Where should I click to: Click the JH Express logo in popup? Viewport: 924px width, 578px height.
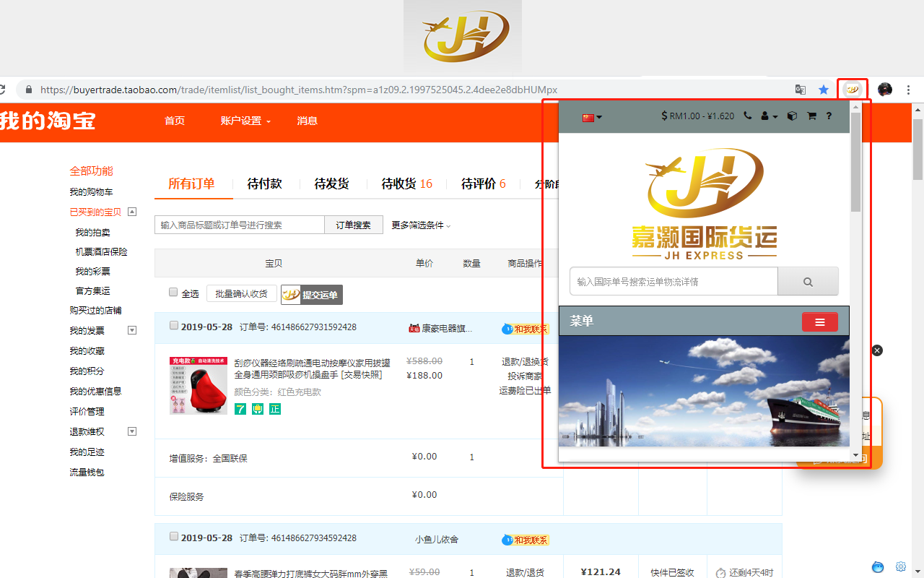(704, 204)
